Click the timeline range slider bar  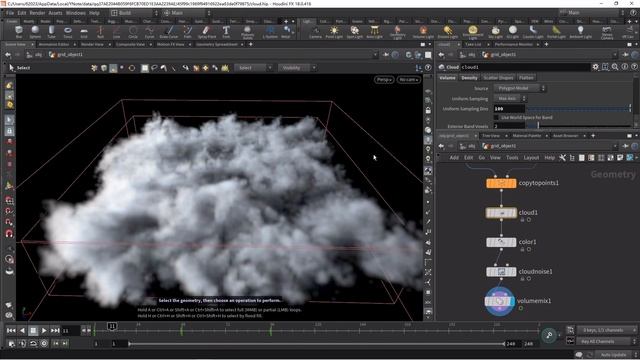(x=317, y=344)
